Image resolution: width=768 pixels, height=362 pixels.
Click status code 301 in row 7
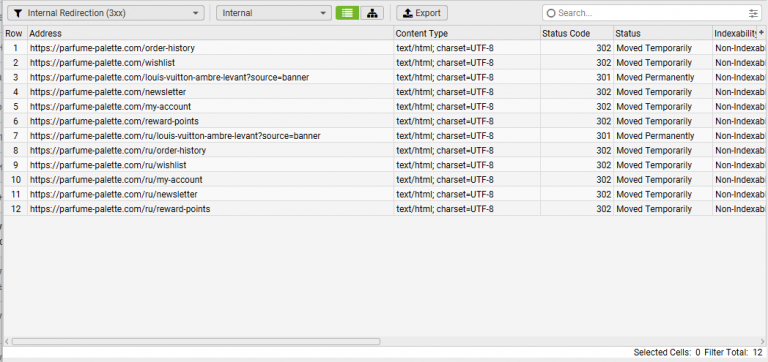tap(603, 136)
